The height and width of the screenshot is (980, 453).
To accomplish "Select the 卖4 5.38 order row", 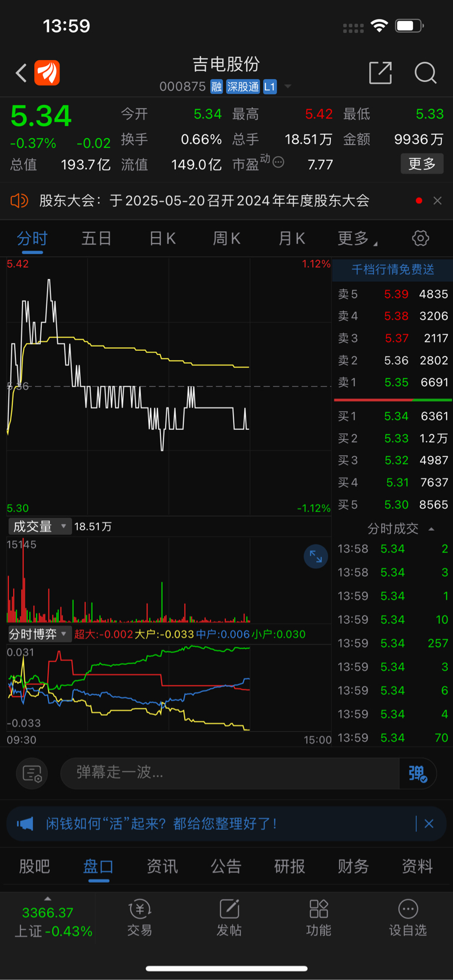I will point(393,316).
